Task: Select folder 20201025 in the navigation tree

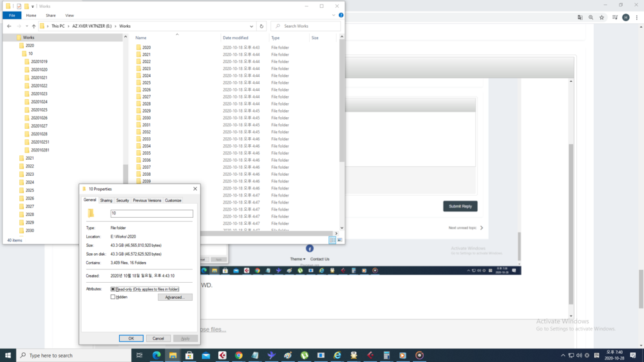Action: click(x=39, y=110)
